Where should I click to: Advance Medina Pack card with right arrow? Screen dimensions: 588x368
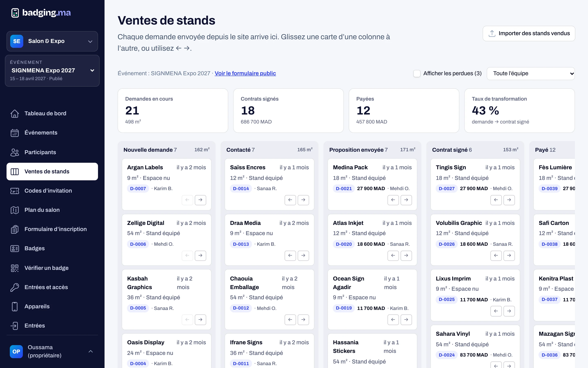[x=406, y=200]
